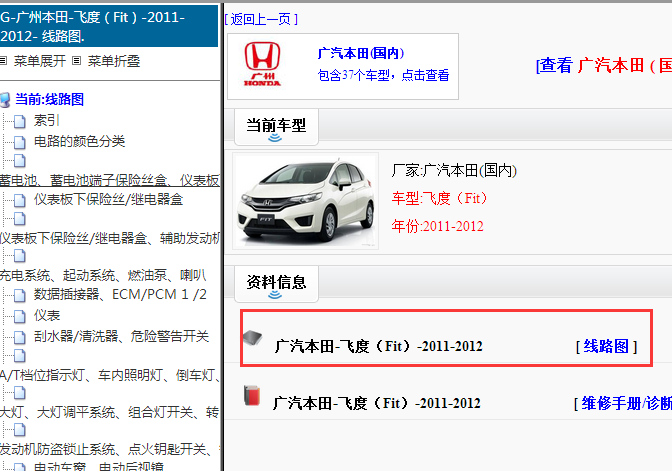Click the red book icon beside 维修手册 row
672x471 pixels.
point(252,395)
